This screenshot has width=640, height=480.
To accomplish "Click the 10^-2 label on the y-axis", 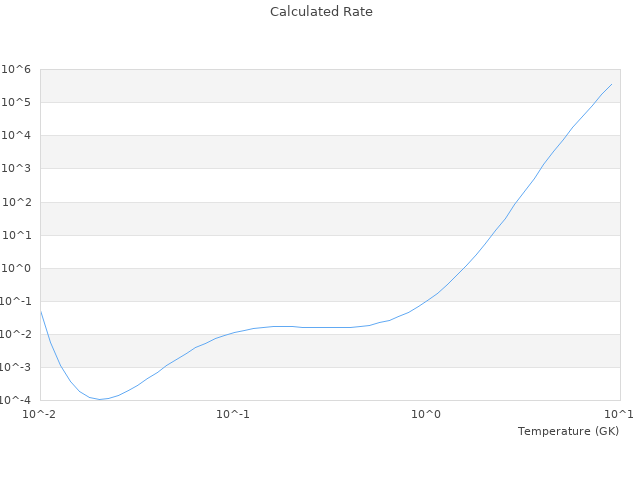I will click(x=15, y=334).
